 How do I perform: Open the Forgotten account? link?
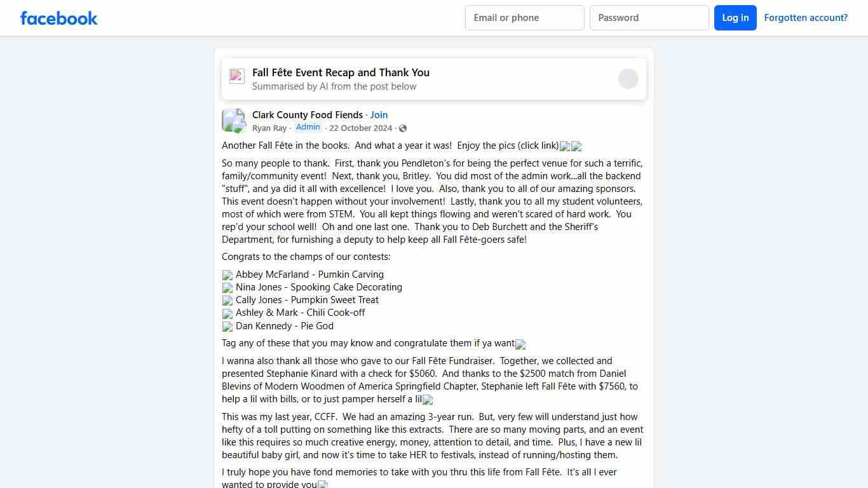coord(806,18)
